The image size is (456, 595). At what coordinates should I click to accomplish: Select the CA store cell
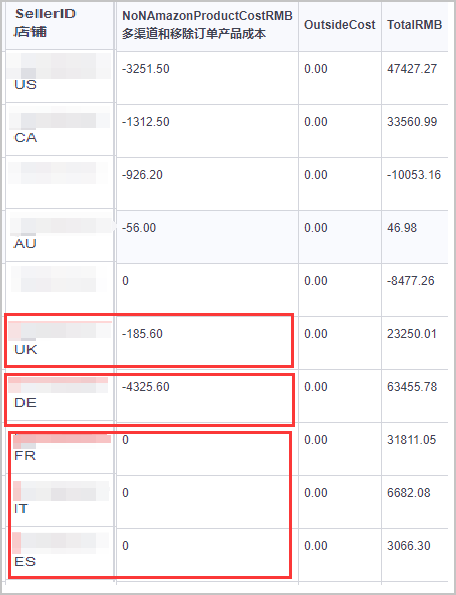59,129
